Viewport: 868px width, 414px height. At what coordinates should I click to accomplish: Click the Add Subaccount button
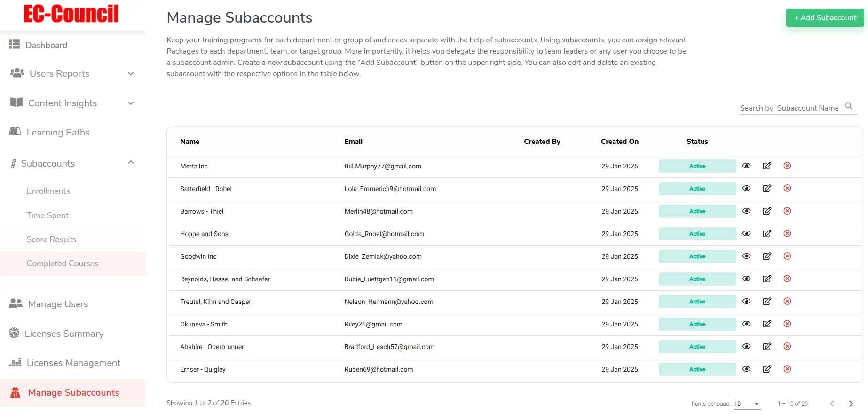click(x=824, y=17)
